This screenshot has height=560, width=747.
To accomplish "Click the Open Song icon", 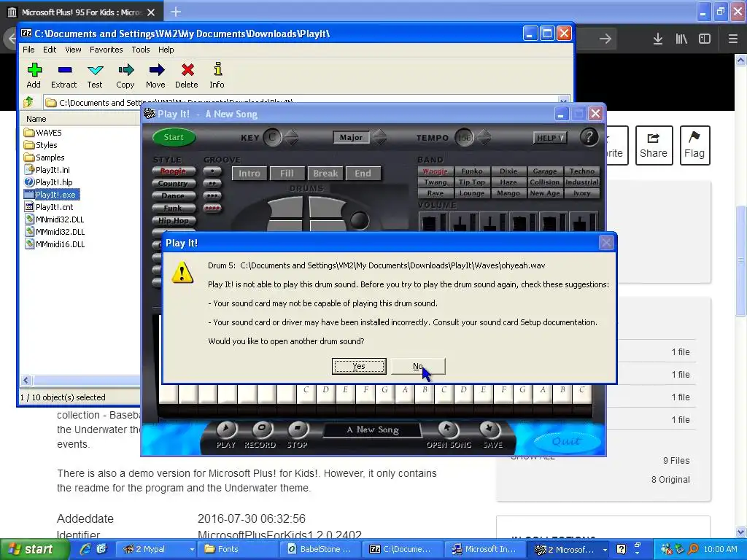I will pos(447,430).
